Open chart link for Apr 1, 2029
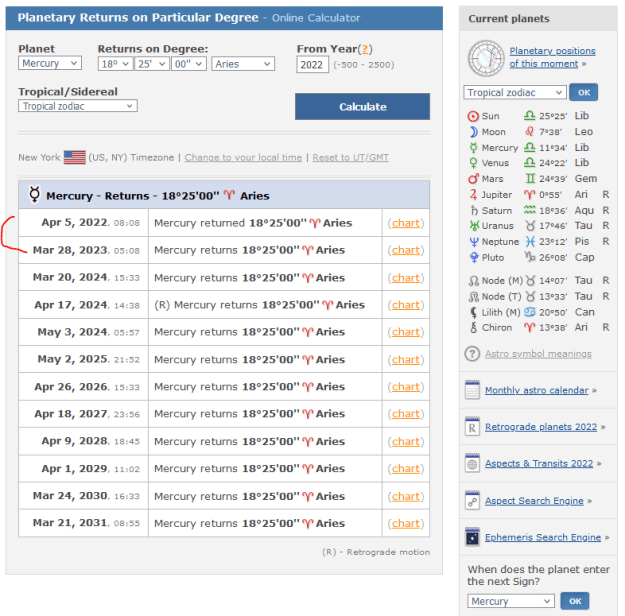Viewport: 625px width, 616px height. [x=406, y=468]
